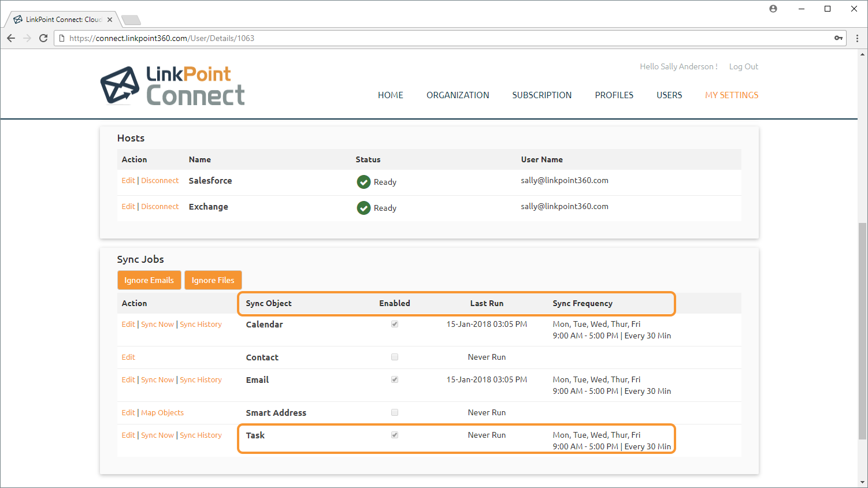Run Sync Now for Task
868x488 pixels.
[x=157, y=435]
